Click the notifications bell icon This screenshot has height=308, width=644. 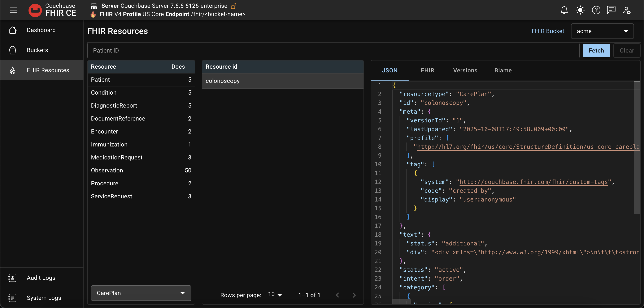pyautogui.click(x=564, y=10)
